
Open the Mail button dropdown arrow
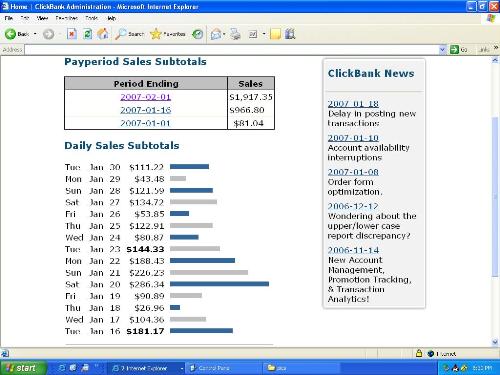pos(224,34)
